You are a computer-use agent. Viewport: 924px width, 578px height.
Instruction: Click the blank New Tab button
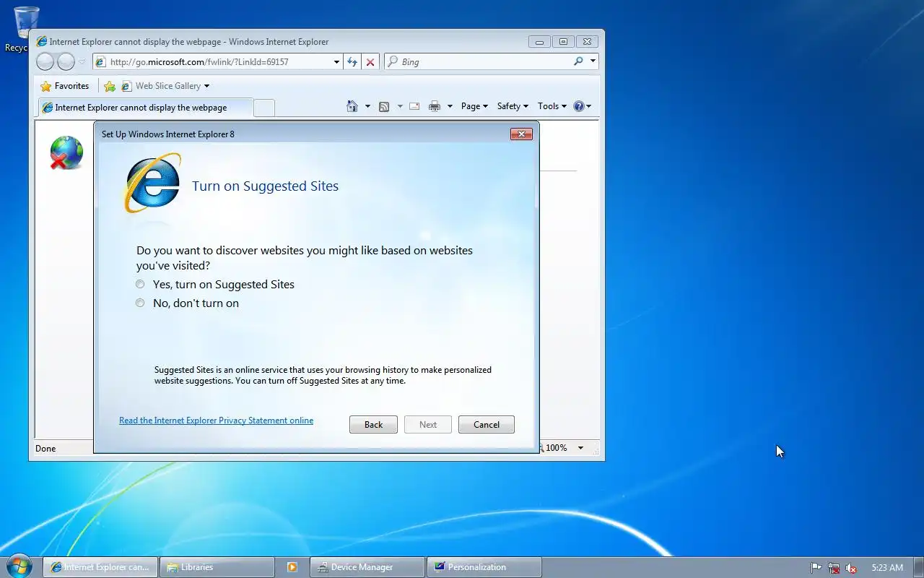tap(264, 108)
